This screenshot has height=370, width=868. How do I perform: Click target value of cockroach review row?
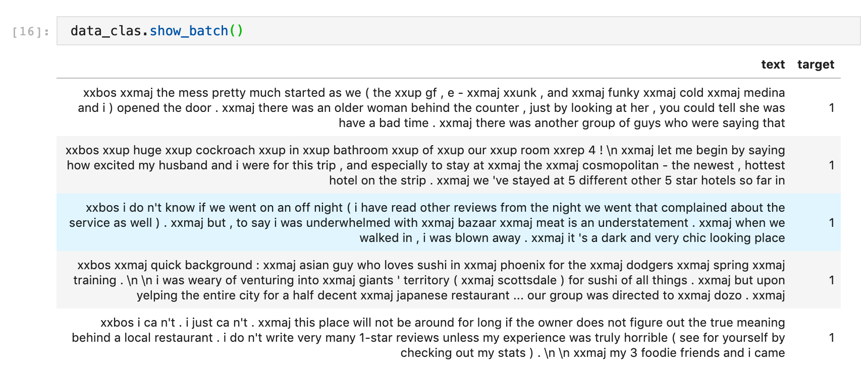tap(831, 165)
